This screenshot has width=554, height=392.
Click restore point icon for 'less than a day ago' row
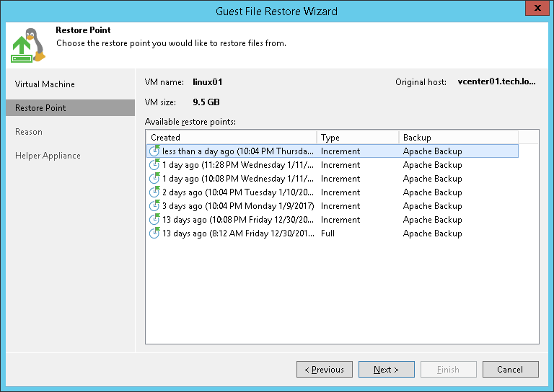[154, 151]
